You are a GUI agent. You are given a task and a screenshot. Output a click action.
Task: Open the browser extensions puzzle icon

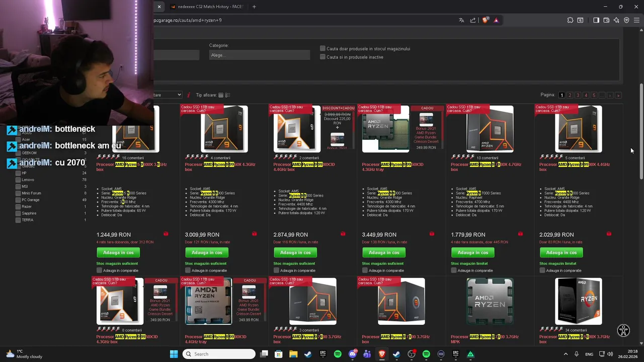[570, 20]
